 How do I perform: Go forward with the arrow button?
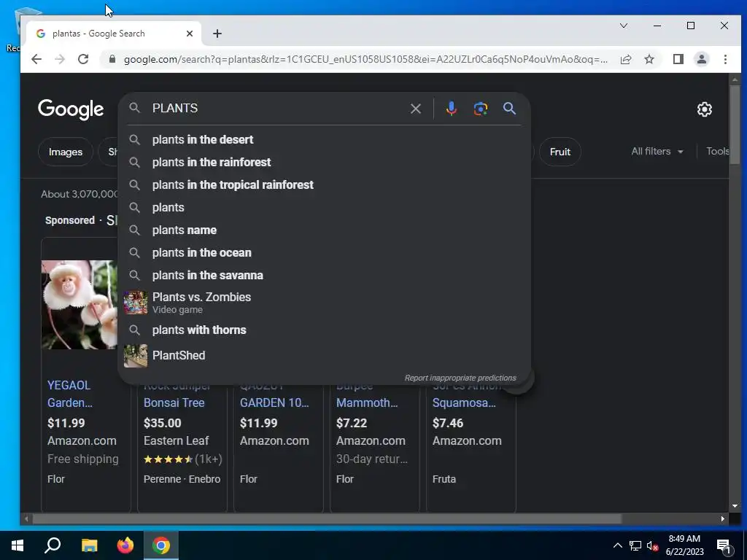(x=60, y=59)
